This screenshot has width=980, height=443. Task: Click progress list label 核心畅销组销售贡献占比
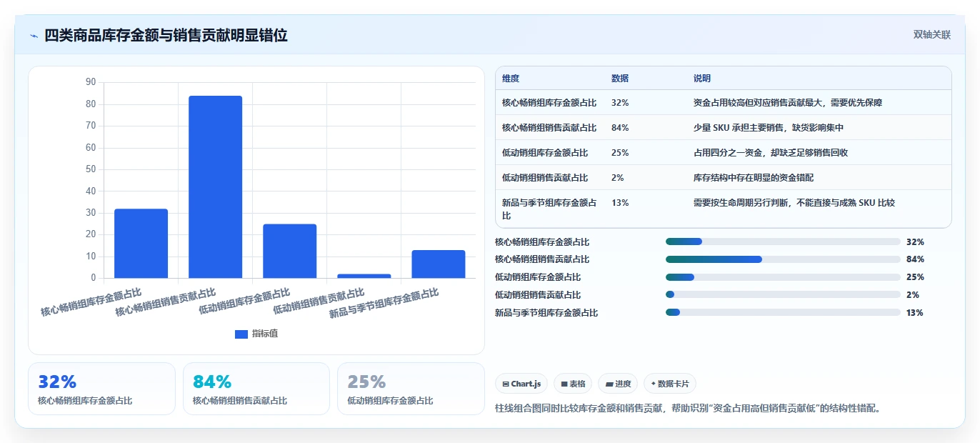tap(542, 259)
